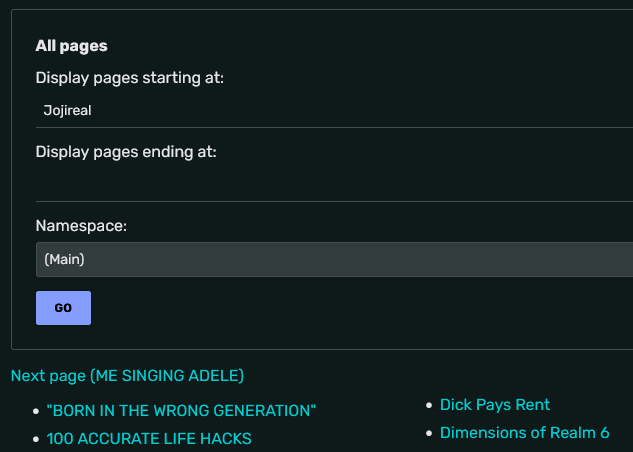Click the 'Display pages ending at:' label
633x452 pixels.
tap(126, 152)
